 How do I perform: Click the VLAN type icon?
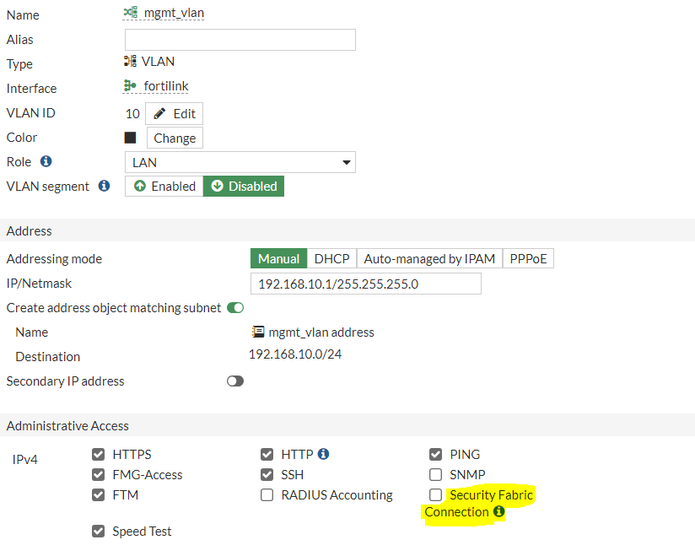tap(130, 62)
